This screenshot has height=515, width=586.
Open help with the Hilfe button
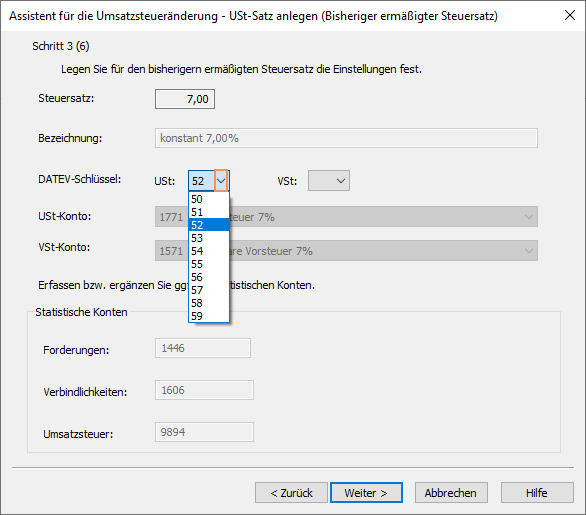[x=537, y=493]
